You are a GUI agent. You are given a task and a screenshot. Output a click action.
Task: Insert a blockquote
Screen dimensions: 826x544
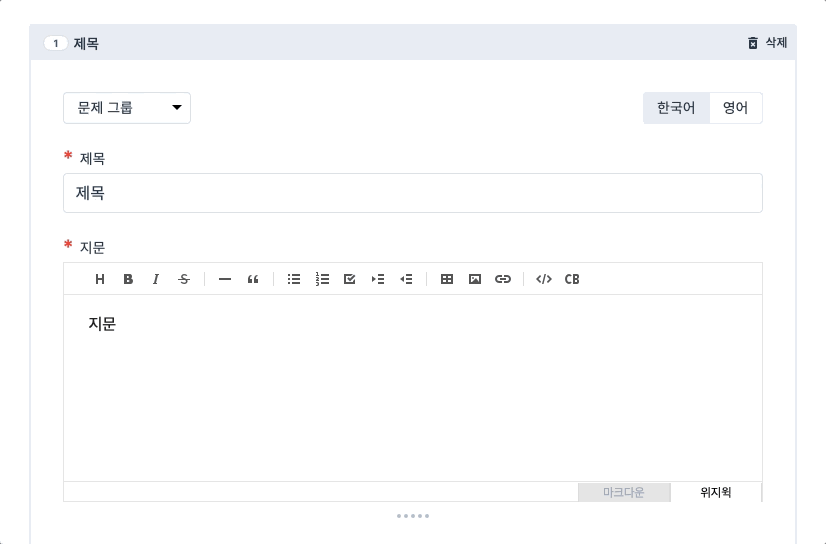253,279
